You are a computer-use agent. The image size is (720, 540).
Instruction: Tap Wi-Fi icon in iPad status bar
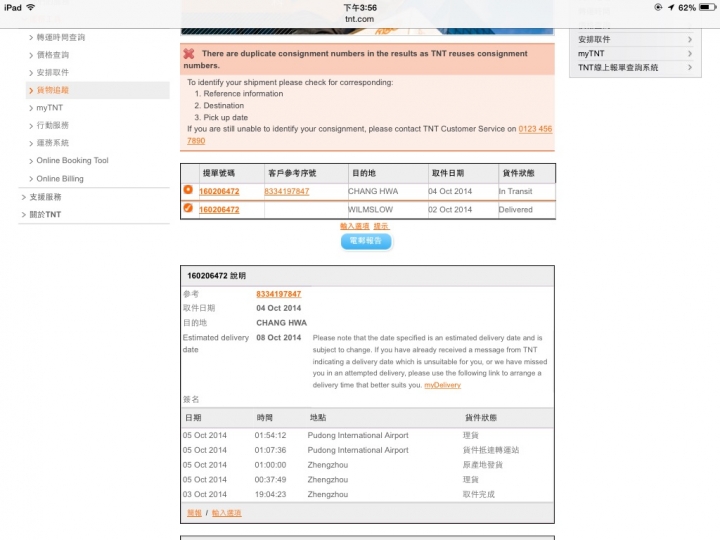pos(31,7)
